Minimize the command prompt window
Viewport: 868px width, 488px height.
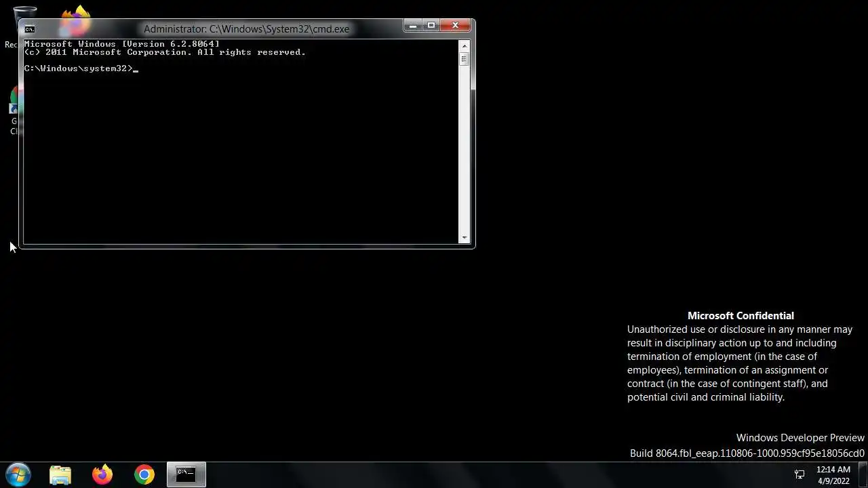coord(412,26)
